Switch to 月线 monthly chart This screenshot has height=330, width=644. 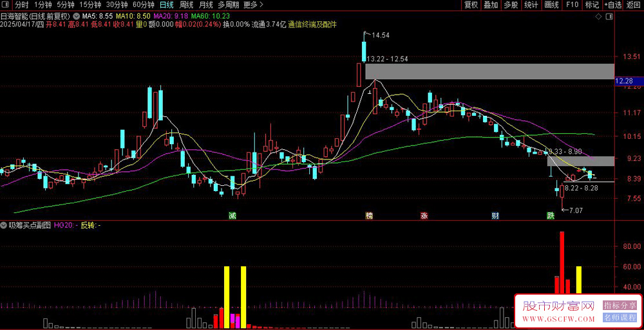(x=206, y=5)
